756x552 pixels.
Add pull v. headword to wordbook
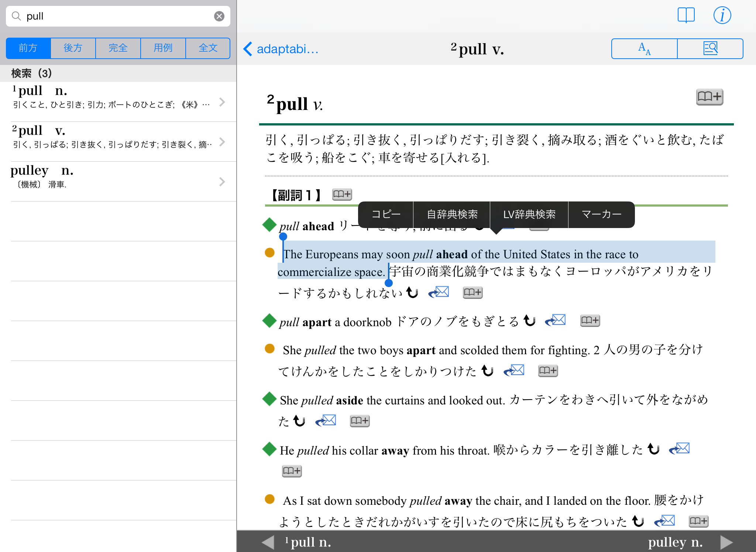tap(709, 97)
